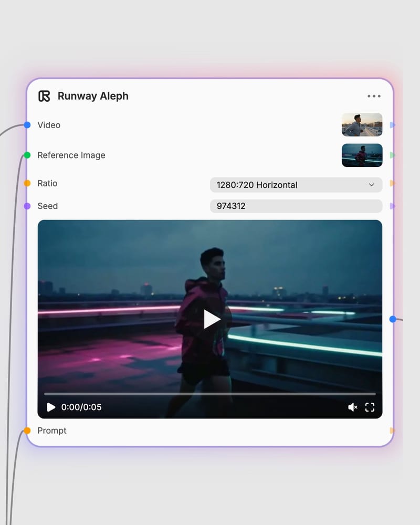The image size is (420, 525).
Task: Click the blue Video input port
Action: click(x=27, y=125)
